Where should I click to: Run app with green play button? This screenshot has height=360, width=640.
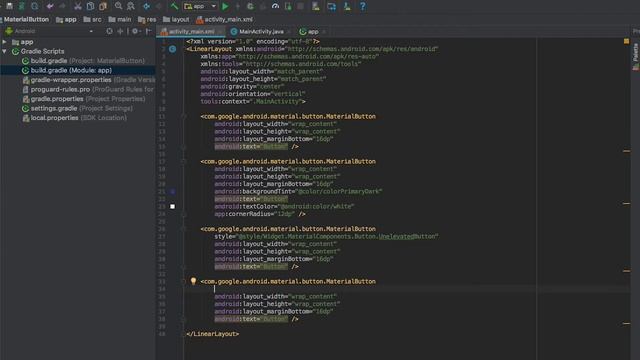point(225,6)
